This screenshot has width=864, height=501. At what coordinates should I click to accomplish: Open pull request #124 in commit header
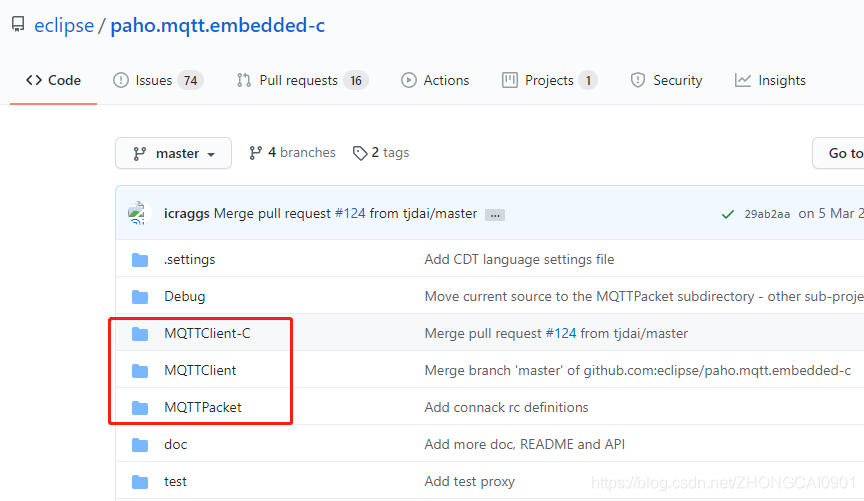(x=350, y=213)
